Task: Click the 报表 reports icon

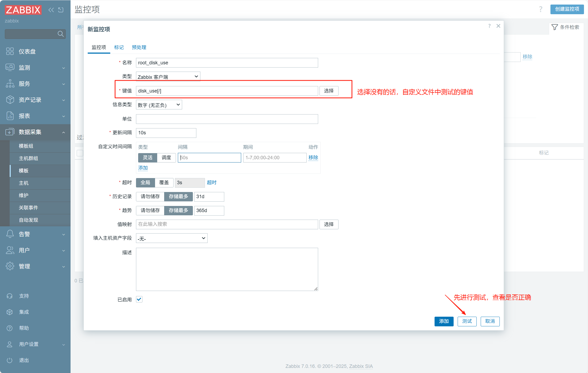Action: click(10, 116)
